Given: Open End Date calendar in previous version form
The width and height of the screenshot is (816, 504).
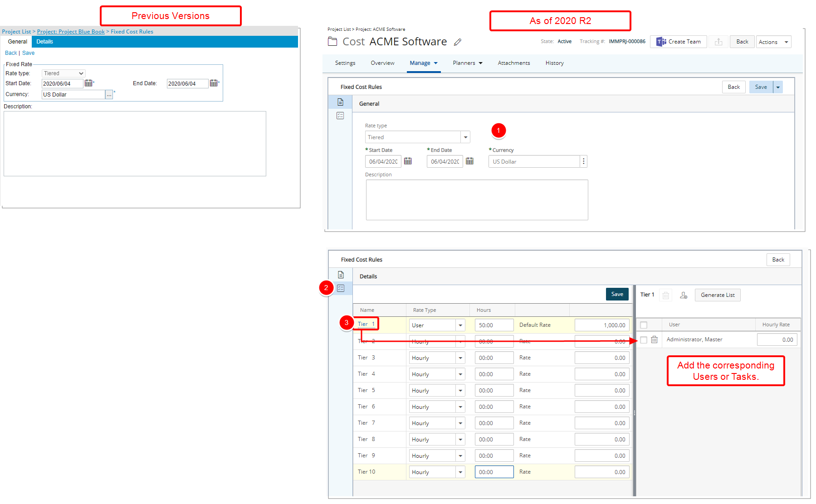Looking at the screenshot, I should tap(214, 83).
